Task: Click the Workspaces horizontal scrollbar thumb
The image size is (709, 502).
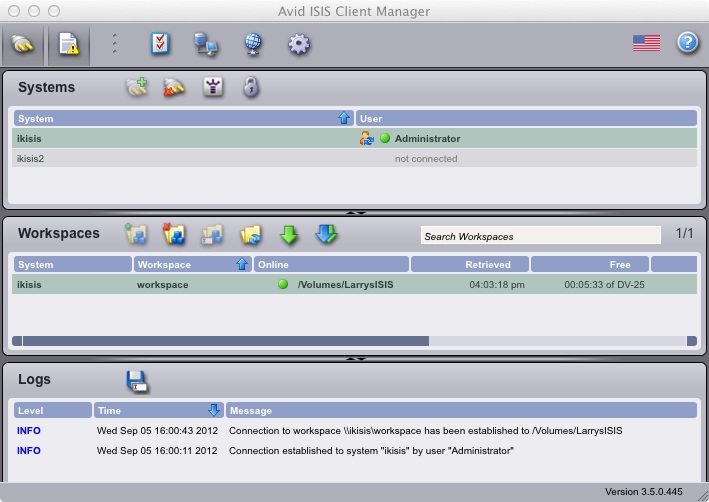Action: pos(226,341)
